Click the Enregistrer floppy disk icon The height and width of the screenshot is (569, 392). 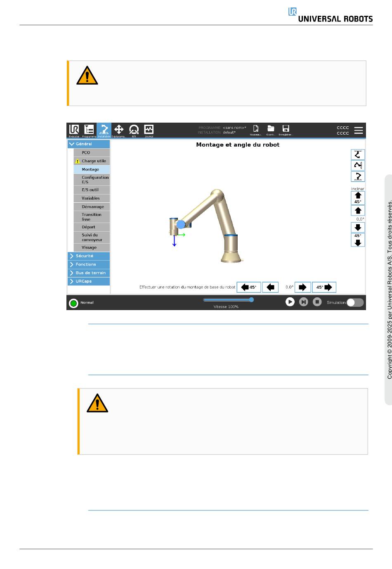coord(286,130)
